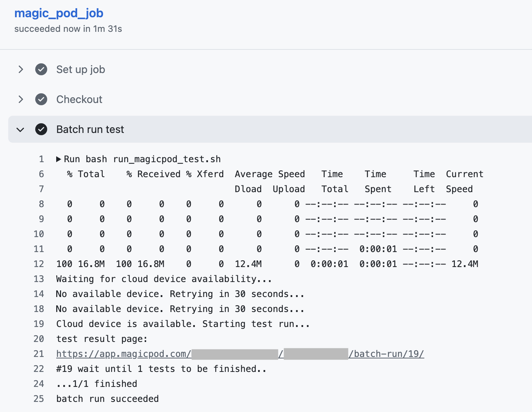The width and height of the screenshot is (532, 412).
Task: Collapse the Batch run test step
Action: tap(21, 130)
